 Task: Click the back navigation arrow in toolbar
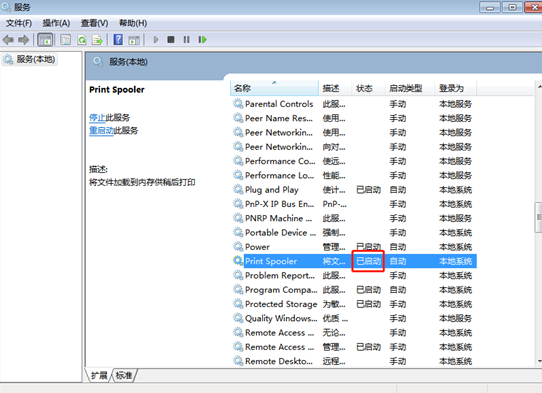pyautogui.click(x=8, y=40)
